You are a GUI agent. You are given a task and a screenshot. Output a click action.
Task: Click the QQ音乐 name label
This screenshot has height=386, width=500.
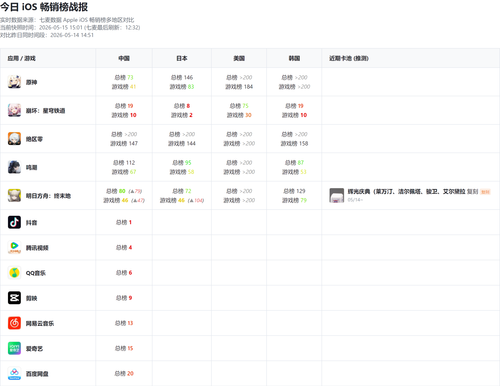[36, 273]
